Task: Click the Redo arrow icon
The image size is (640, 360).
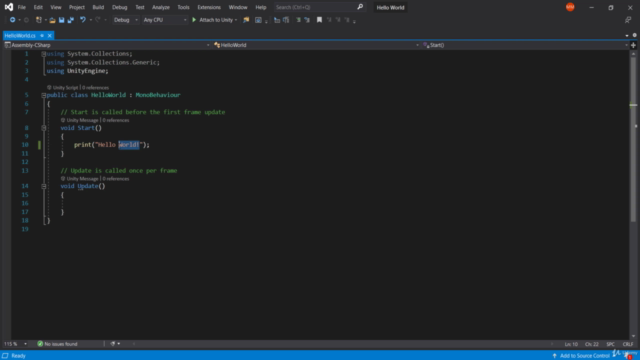Action: (98, 20)
